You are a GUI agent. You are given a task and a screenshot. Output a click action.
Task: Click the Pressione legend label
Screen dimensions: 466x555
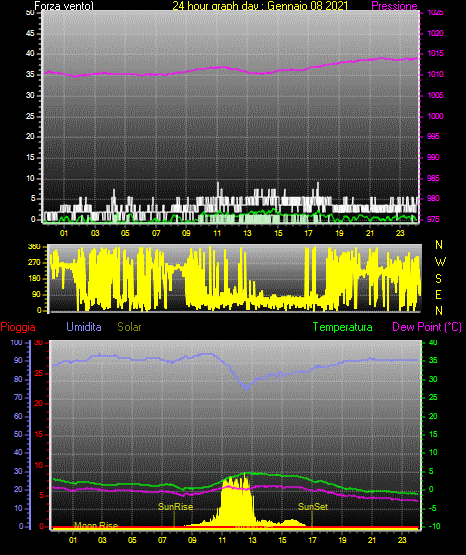(394, 6)
